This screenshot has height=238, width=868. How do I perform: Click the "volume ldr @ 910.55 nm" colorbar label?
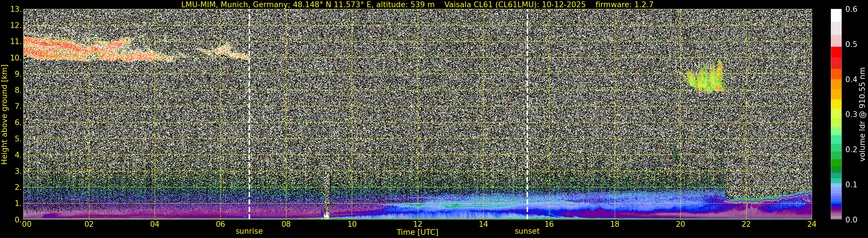pyautogui.click(x=862, y=114)
